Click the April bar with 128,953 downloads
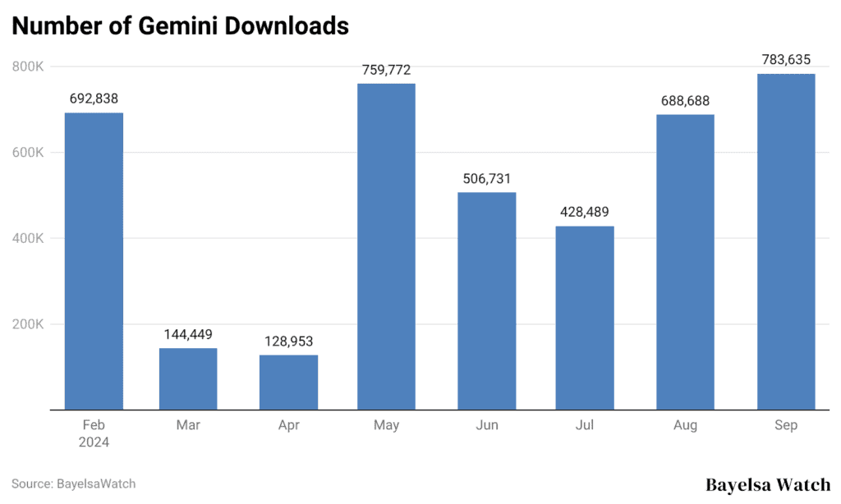Screen dimensions: 841x504 287,383
